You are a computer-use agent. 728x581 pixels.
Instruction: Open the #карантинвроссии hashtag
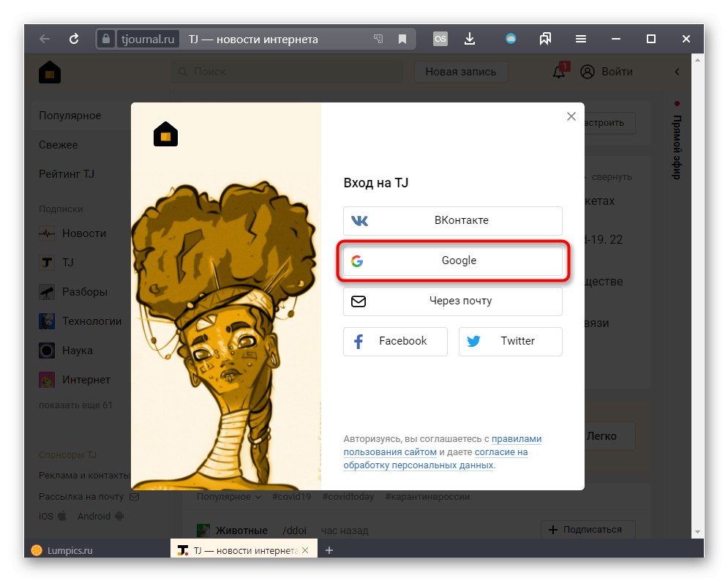point(427,496)
